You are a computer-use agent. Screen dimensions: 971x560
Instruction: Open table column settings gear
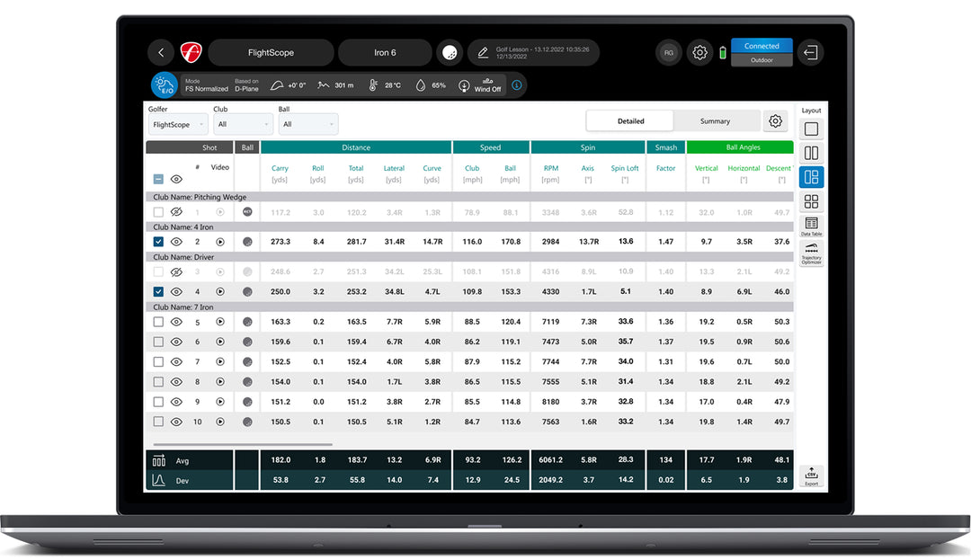click(775, 121)
